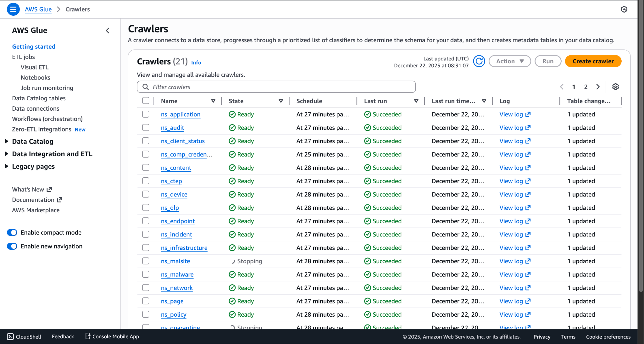Open Visual ETL in sidebar
This screenshot has width=644, height=344.
click(35, 67)
